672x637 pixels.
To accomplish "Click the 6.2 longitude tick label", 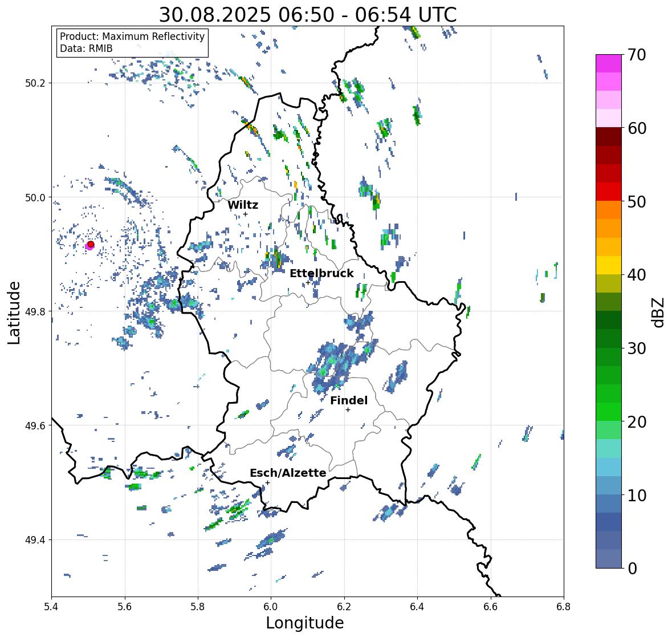I will pos(344,606).
